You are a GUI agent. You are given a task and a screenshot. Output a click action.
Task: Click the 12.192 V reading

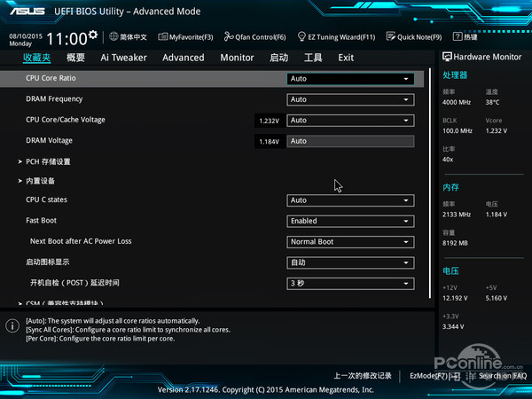pyautogui.click(x=455, y=298)
